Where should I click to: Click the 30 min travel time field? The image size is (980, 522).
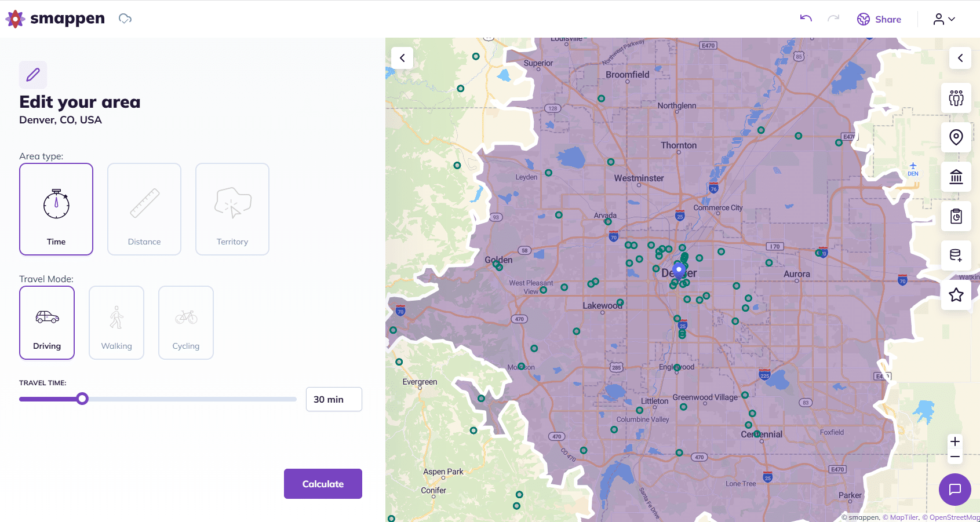(x=334, y=399)
